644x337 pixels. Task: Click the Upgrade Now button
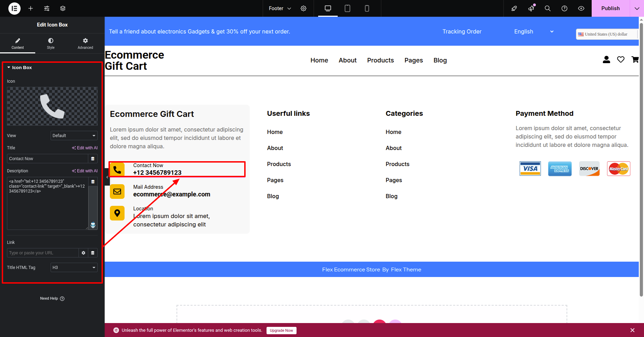281,330
